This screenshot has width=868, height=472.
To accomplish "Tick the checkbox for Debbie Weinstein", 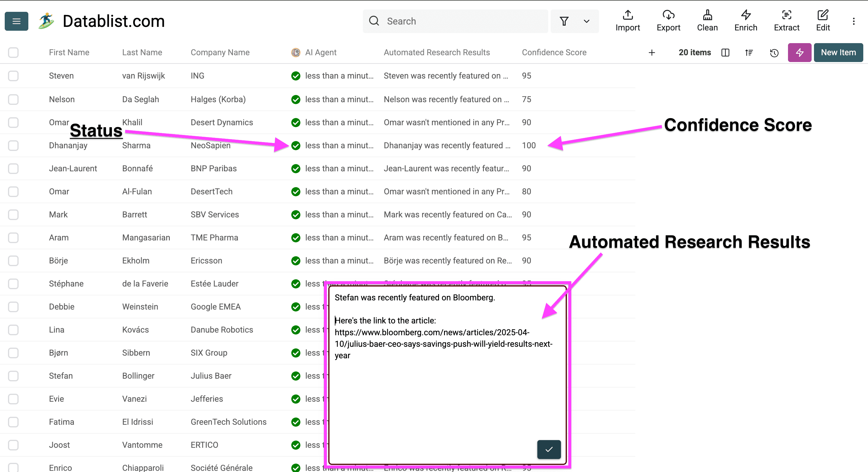I will tap(13, 307).
